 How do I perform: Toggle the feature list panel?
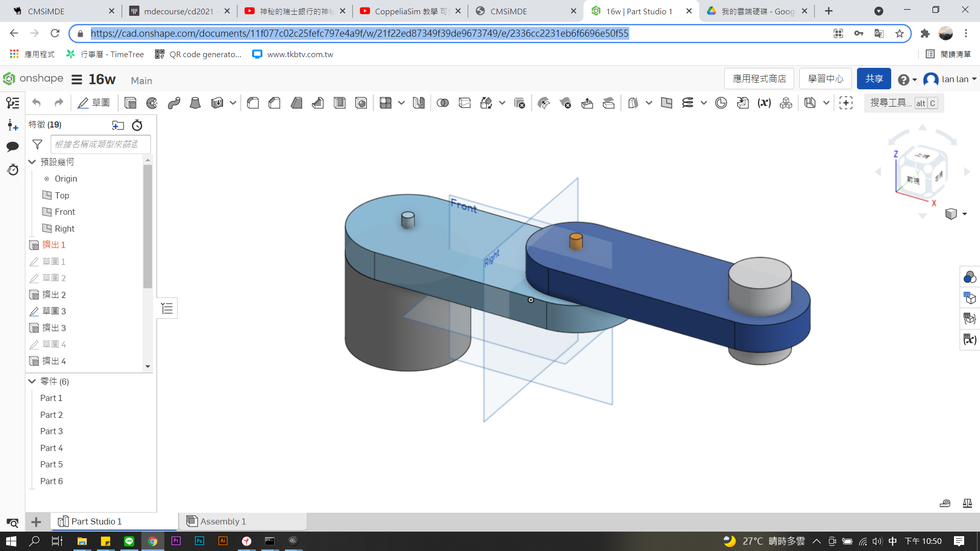[13, 103]
